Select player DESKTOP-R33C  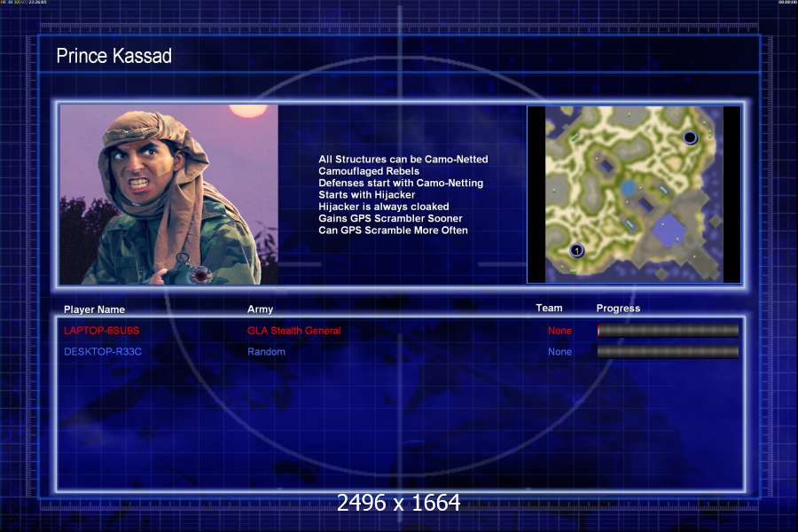[102, 351]
